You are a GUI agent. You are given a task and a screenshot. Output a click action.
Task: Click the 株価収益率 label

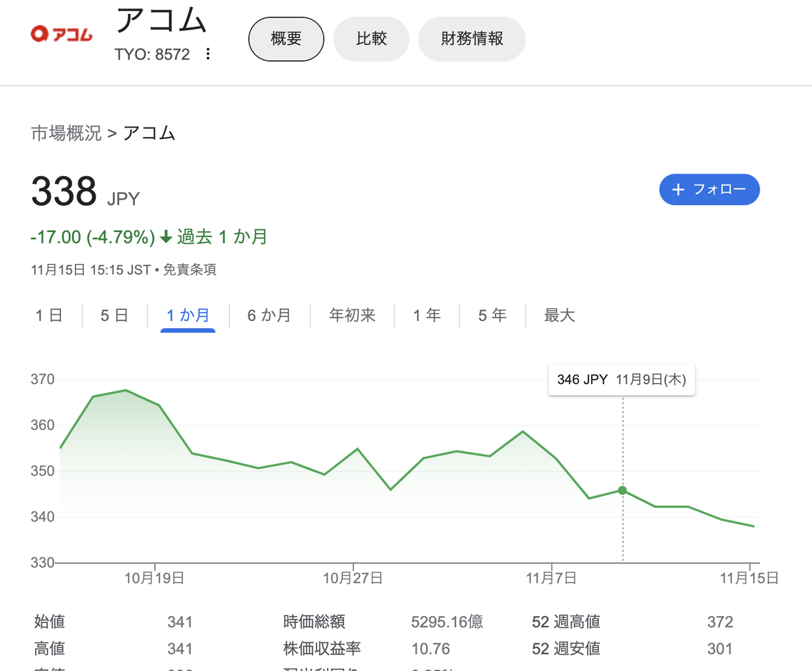pyautogui.click(x=322, y=649)
